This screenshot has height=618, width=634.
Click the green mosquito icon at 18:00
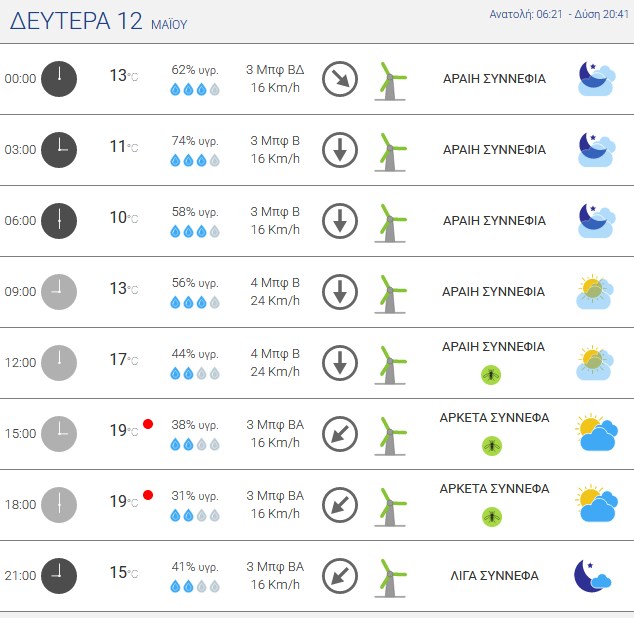(492, 517)
